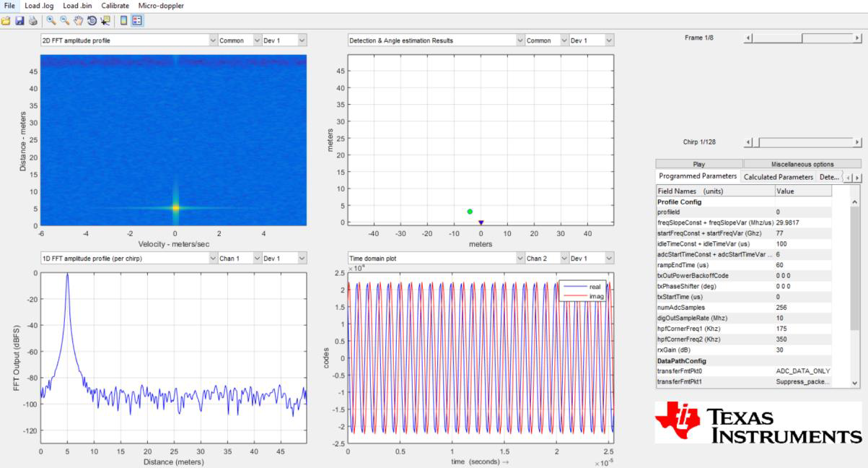The width and height of the screenshot is (868, 468).
Task: Click the open file folder icon
Action: pyautogui.click(x=6, y=21)
